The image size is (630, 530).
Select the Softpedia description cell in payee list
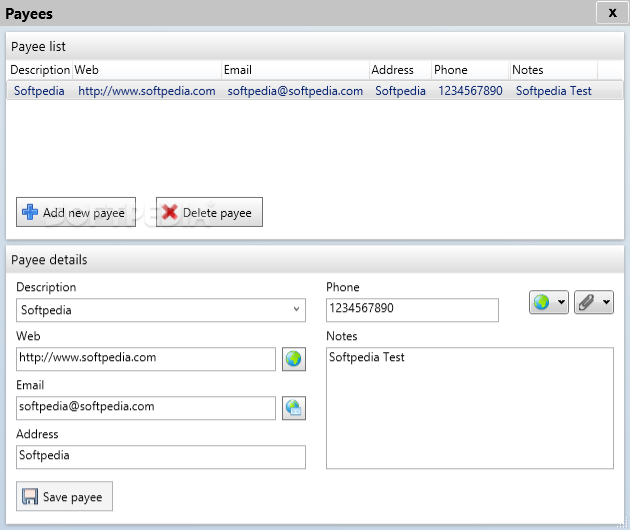point(39,91)
